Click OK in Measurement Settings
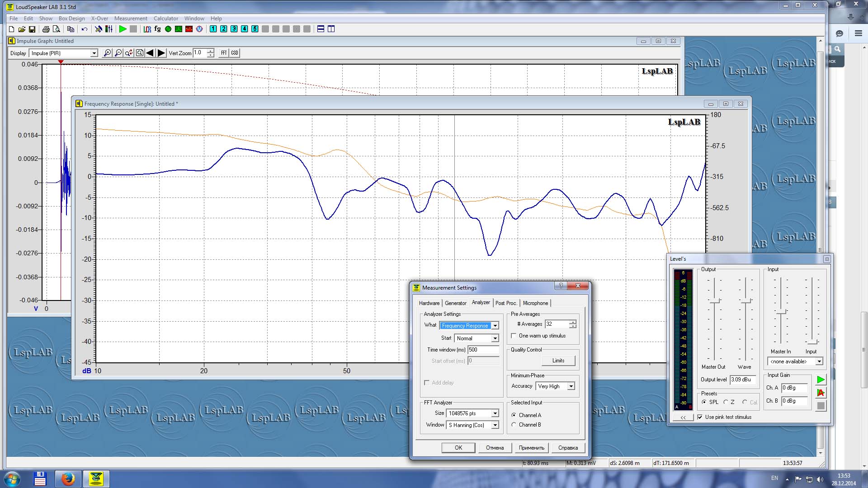868x488 pixels. click(x=458, y=448)
